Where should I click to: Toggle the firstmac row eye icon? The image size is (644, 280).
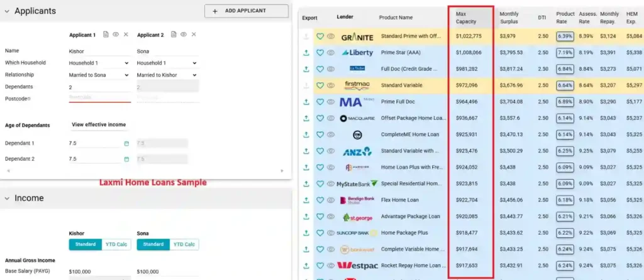click(331, 85)
